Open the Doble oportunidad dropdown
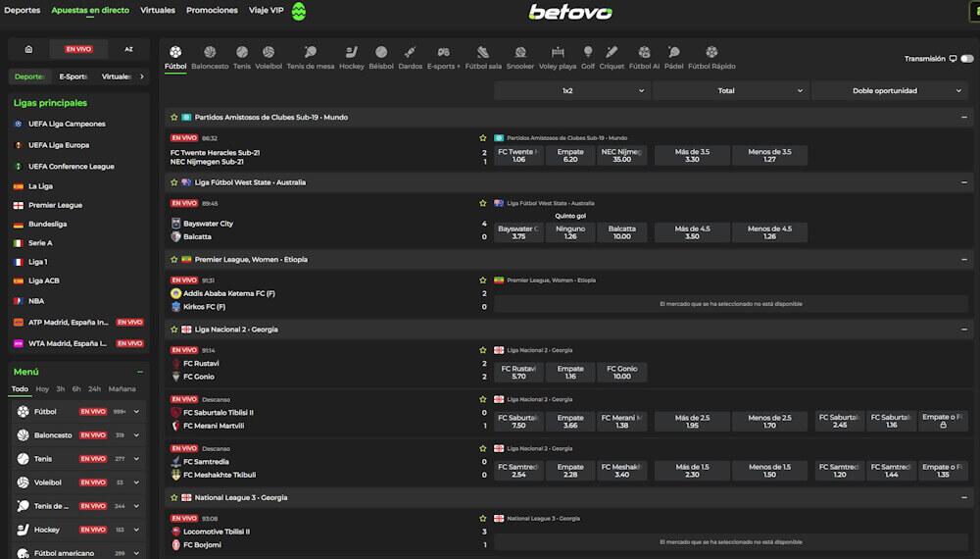This screenshot has width=980, height=559. click(889, 90)
